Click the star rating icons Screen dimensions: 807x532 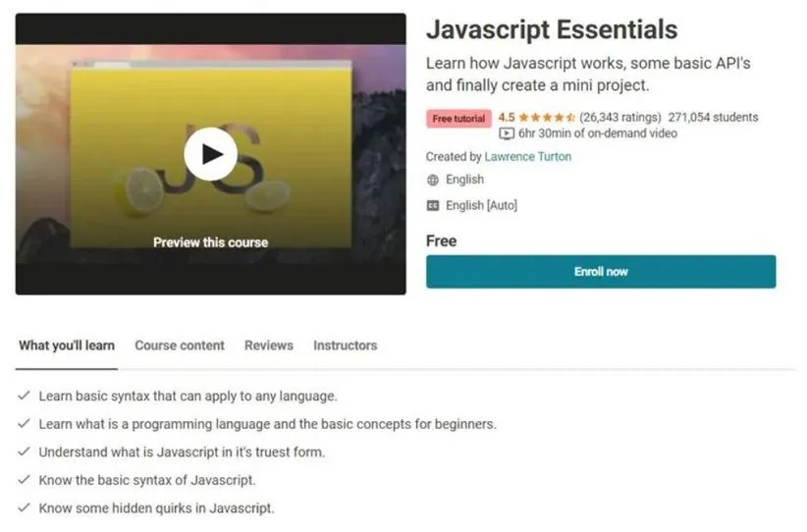coord(547,118)
